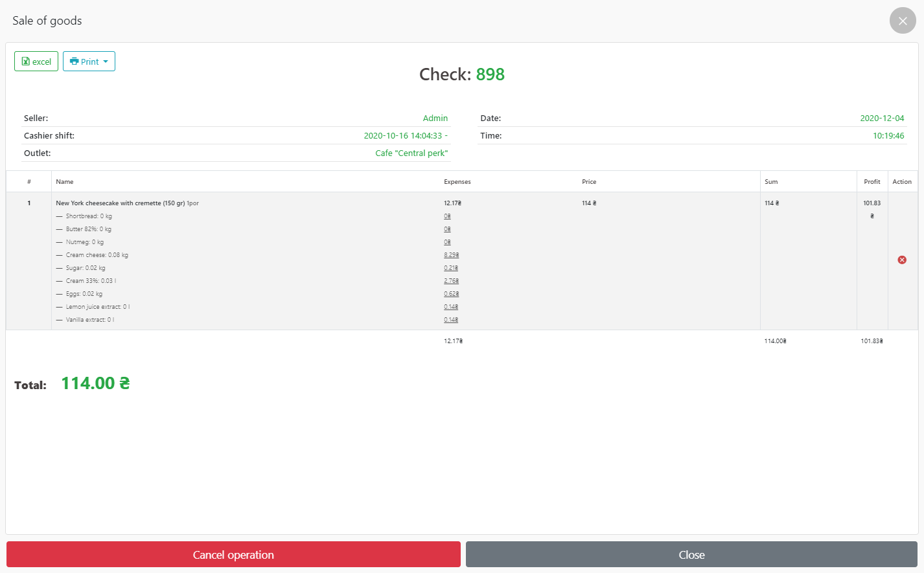Viewport: 924px width, 573px height.
Task: Open the cashier shift 2020-10-16 14:04:33 link
Action: pyautogui.click(x=405, y=135)
